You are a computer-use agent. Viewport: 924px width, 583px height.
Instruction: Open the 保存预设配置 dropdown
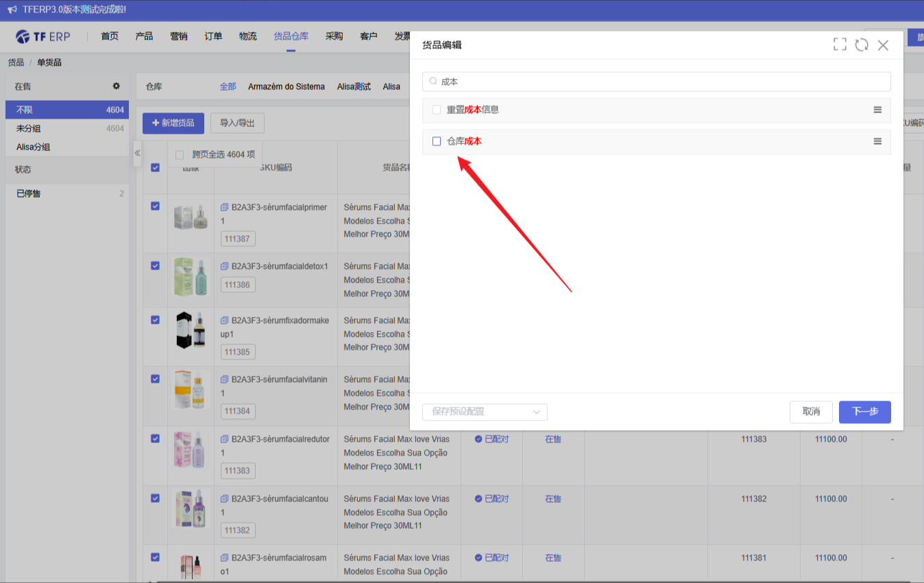click(485, 412)
